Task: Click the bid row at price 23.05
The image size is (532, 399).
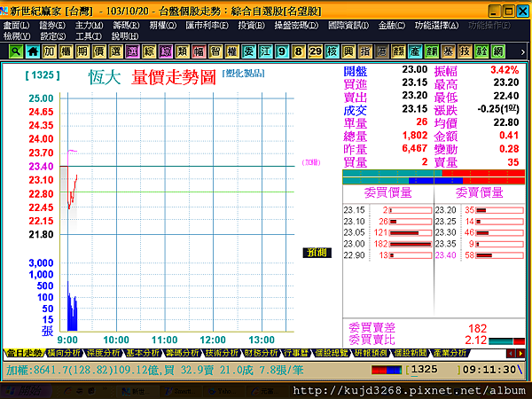Action: [387, 232]
